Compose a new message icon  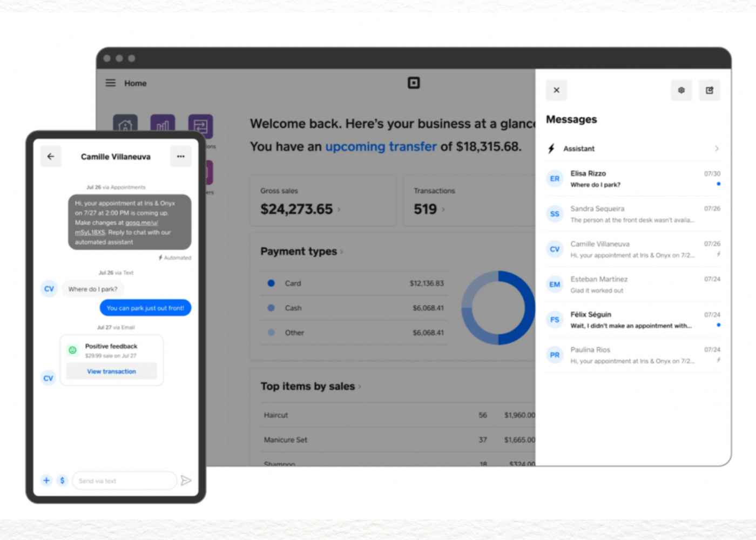click(x=710, y=90)
